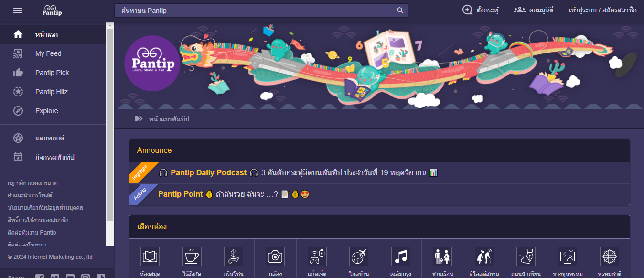This screenshot has width=644, height=278.
Task: Click the purple Pantip banner logo
Action: [152, 63]
